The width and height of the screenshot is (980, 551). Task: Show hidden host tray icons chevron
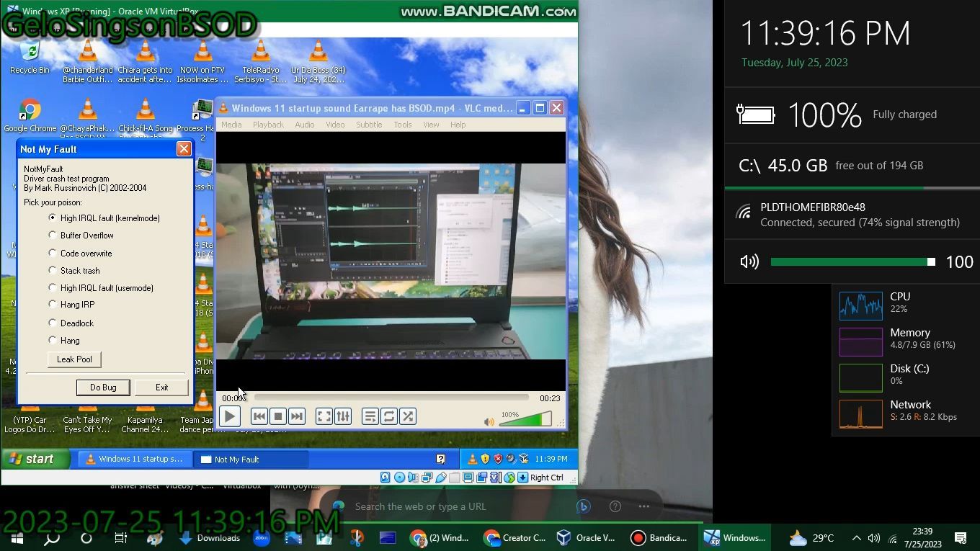click(856, 538)
